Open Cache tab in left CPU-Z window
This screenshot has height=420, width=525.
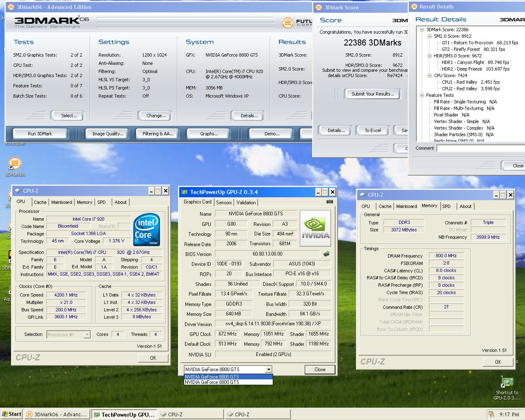40,202
